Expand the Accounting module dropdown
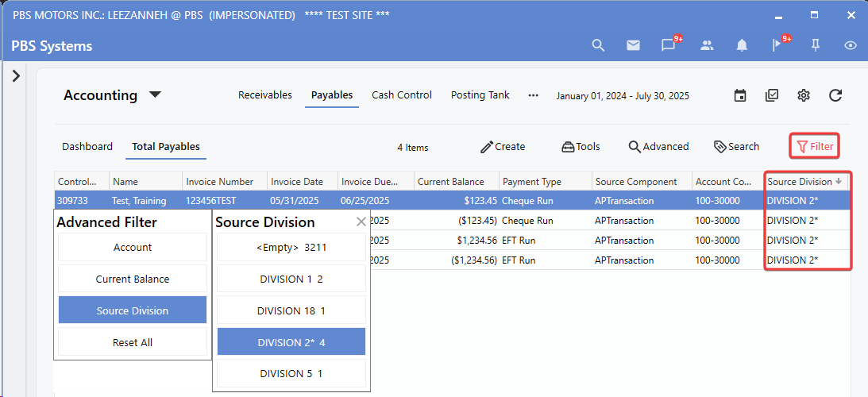The width and height of the screenshot is (868, 397). click(x=156, y=95)
